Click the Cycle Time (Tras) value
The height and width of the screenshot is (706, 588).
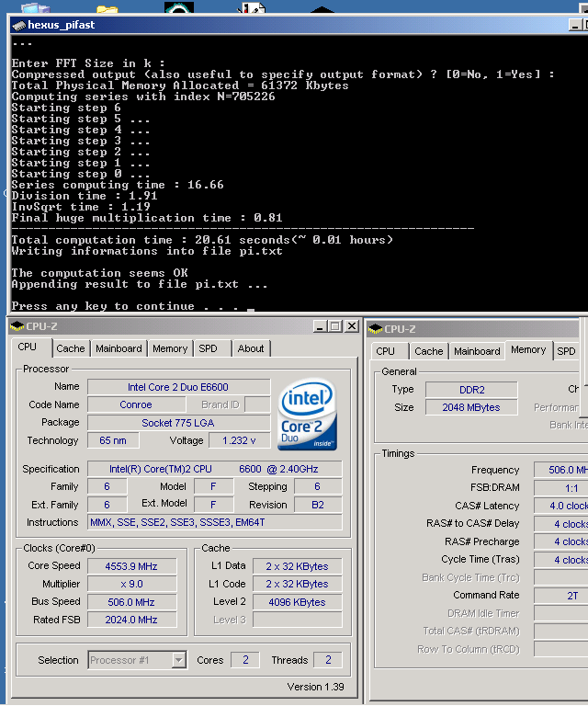561,560
